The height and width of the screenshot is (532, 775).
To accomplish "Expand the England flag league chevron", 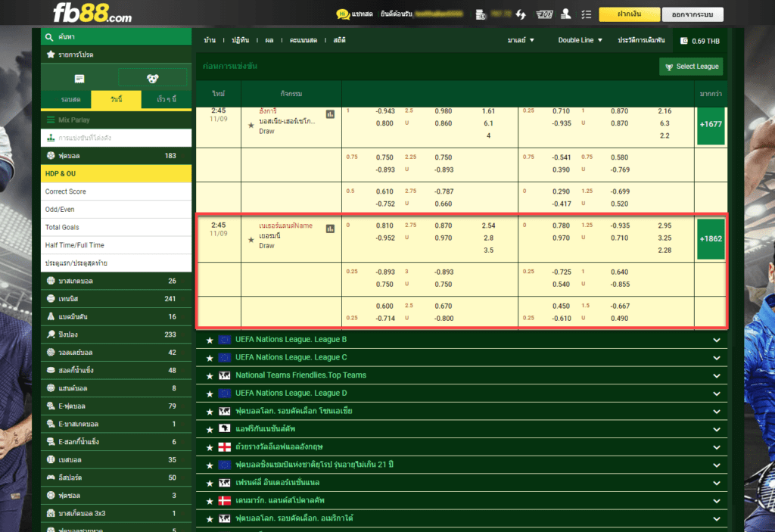I will click(716, 447).
